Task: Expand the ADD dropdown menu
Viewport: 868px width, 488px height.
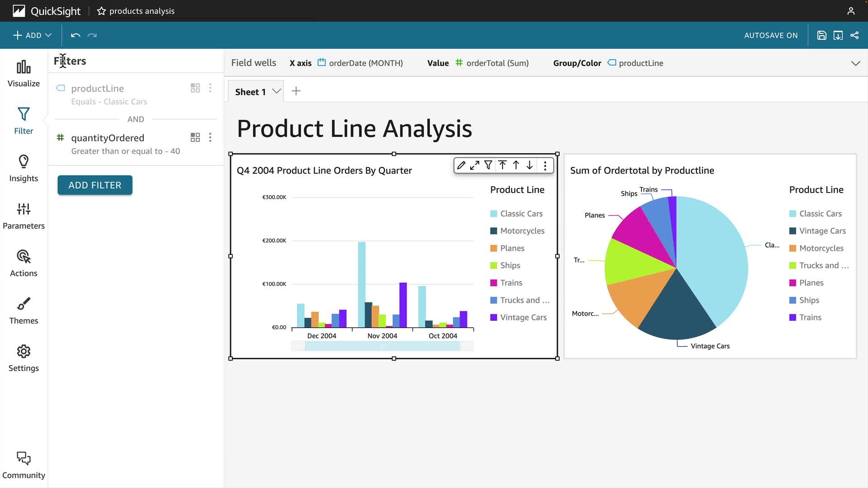Action: pyautogui.click(x=33, y=35)
